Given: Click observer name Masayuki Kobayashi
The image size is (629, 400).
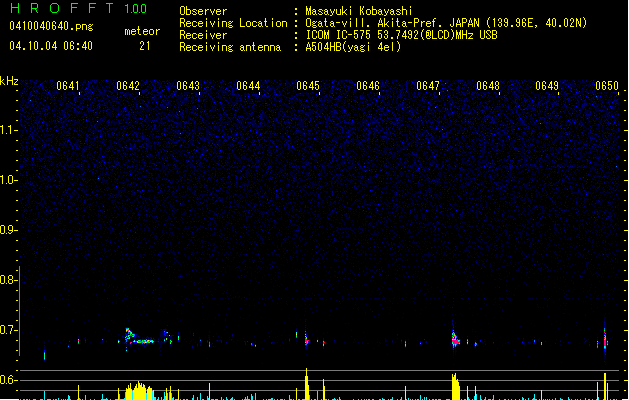Looking at the screenshot, I should coord(359,11).
